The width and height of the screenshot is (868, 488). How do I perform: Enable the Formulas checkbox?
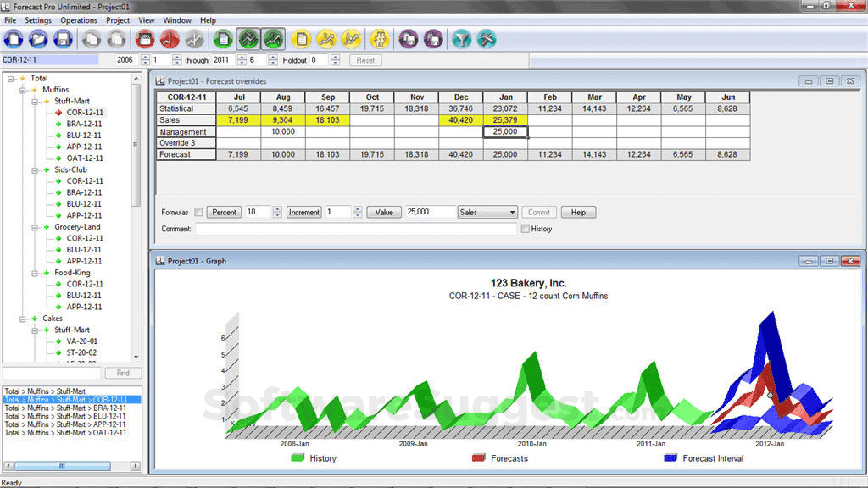point(198,212)
